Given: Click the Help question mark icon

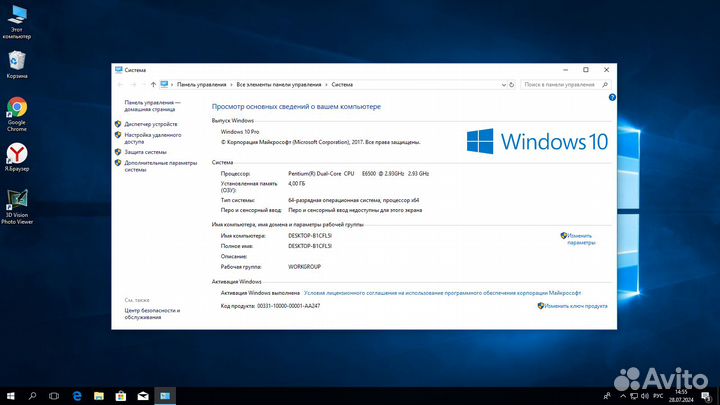Looking at the screenshot, I should (612, 97).
